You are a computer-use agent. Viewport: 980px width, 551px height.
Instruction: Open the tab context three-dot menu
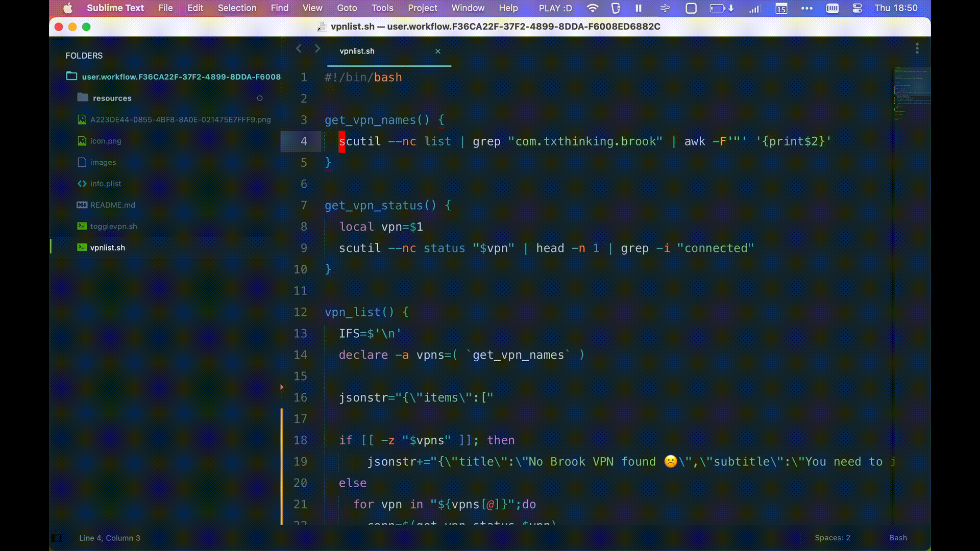(917, 48)
